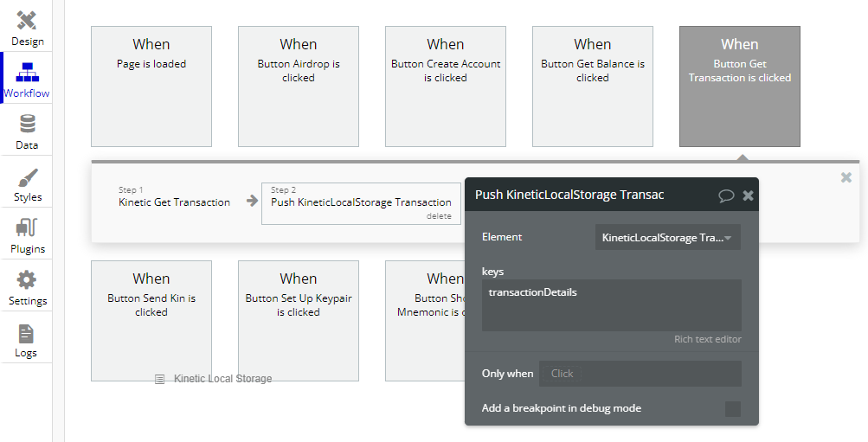Select the Button Send Kin is clicked event
This screenshot has height=442, width=868.
[x=151, y=320]
